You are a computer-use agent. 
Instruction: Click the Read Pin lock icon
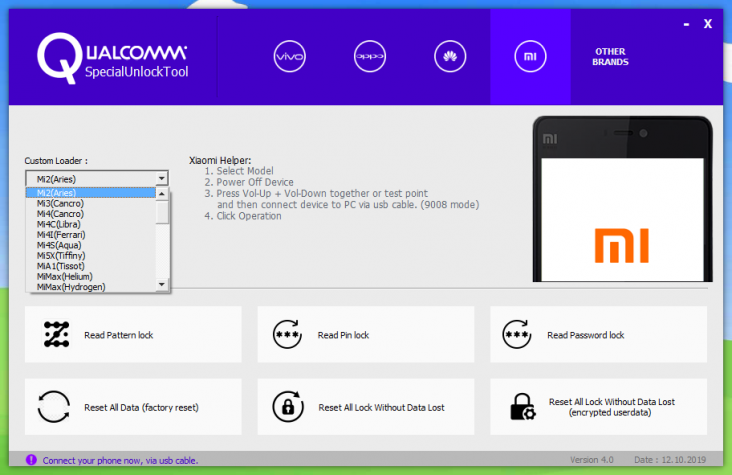click(x=287, y=334)
